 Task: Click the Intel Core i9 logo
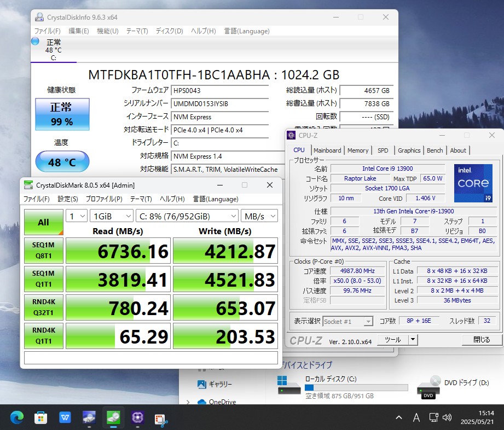click(473, 183)
